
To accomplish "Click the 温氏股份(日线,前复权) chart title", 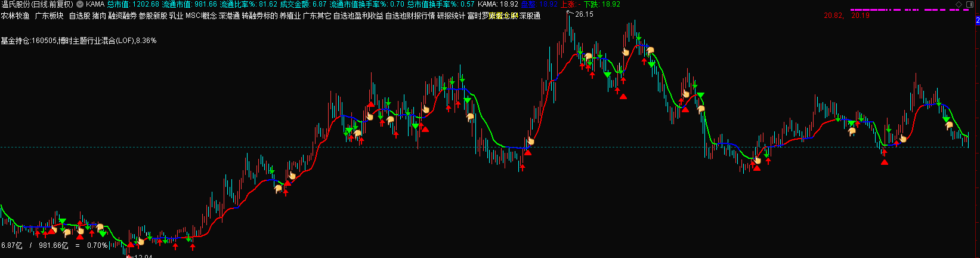I will [37, 4].
